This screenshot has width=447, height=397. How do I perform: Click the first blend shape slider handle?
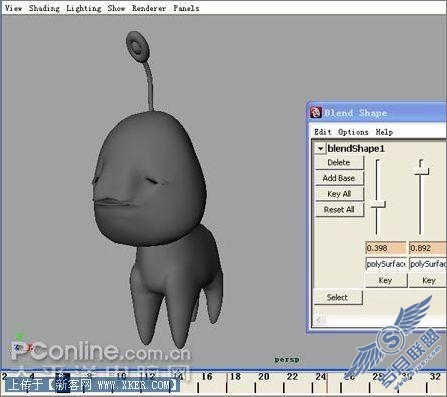[378, 204]
